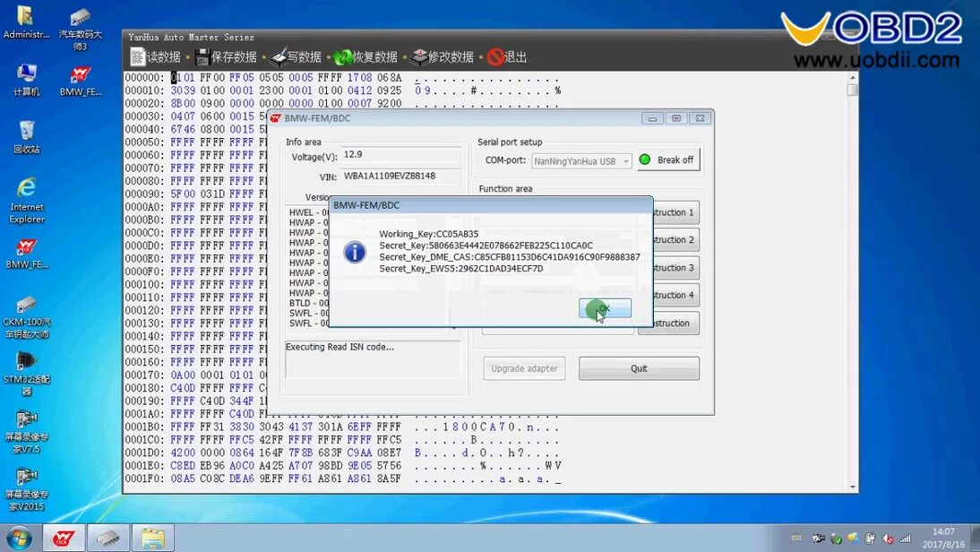Open the 汽车数码大师3 desktop icon
The width and height of the screenshot is (980, 552).
(80, 29)
